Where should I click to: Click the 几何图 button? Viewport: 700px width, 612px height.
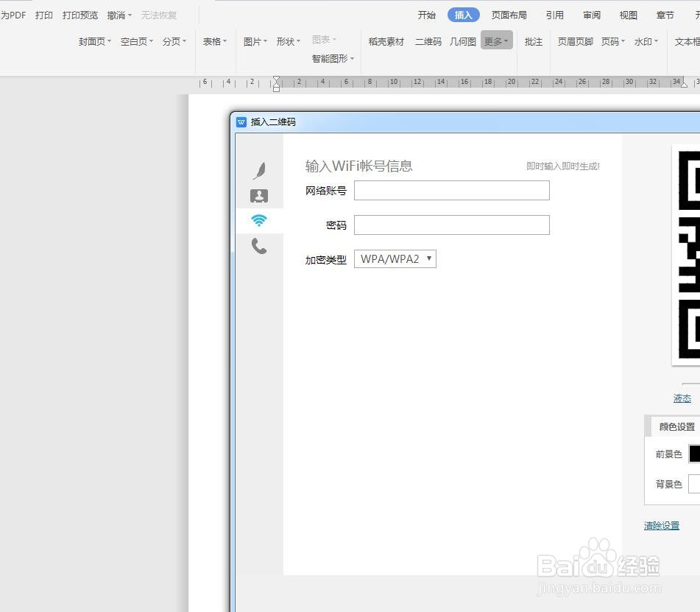click(x=463, y=41)
